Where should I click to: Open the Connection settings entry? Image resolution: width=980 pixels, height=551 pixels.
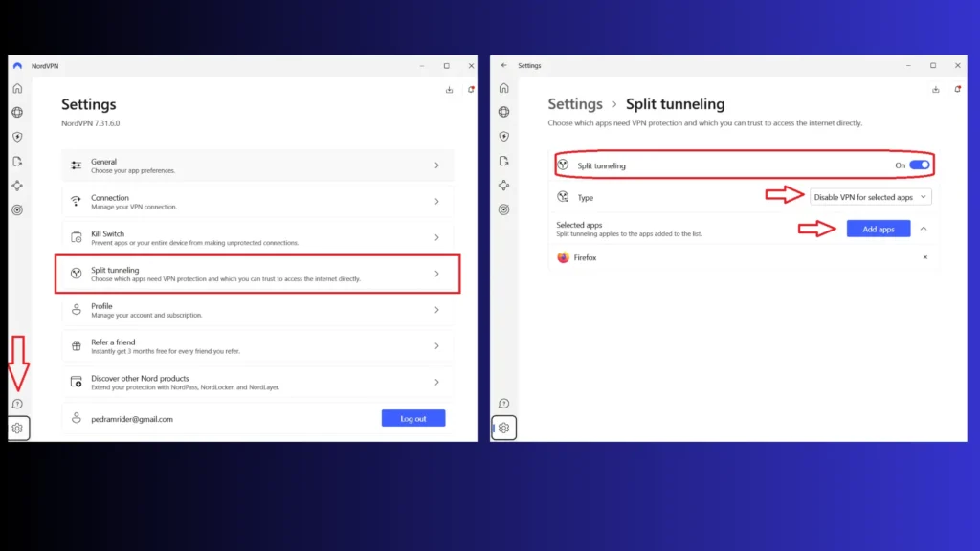257,201
